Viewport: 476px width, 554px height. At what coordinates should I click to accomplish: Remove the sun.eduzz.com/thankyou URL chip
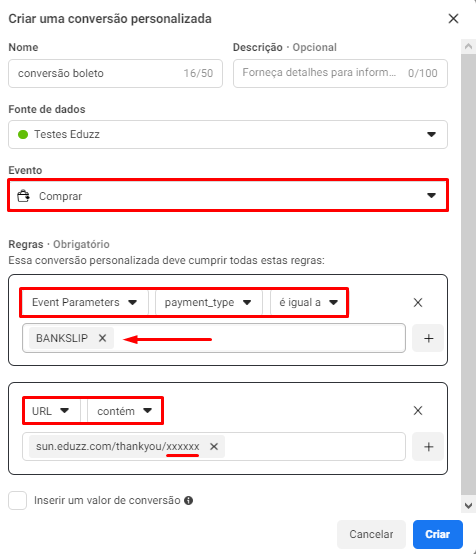[214, 447]
